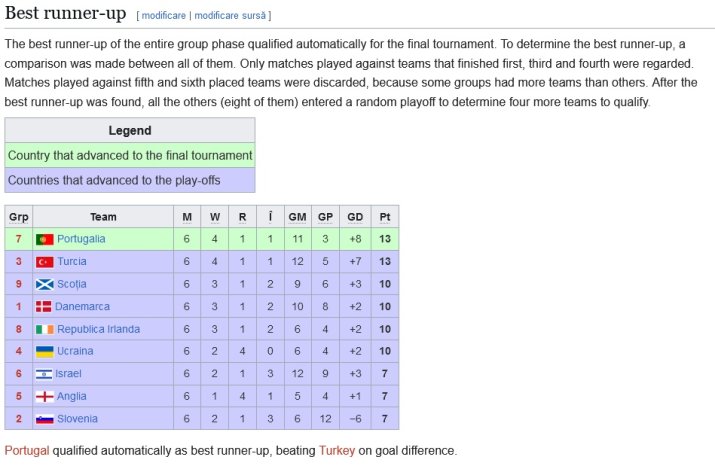
Task: Click the Denmark flag icon
Action: (43, 306)
